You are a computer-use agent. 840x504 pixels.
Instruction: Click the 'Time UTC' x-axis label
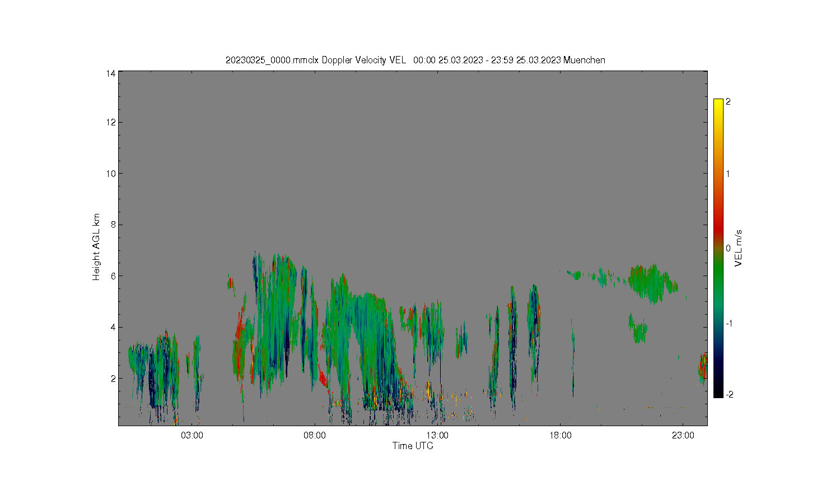click(413, 446)
